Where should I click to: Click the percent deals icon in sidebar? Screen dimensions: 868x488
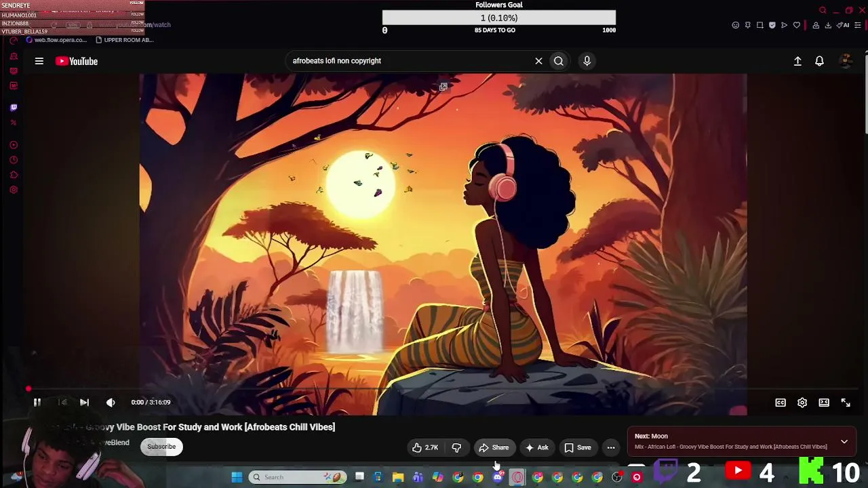pyautogui.click(x=14, y=123)
